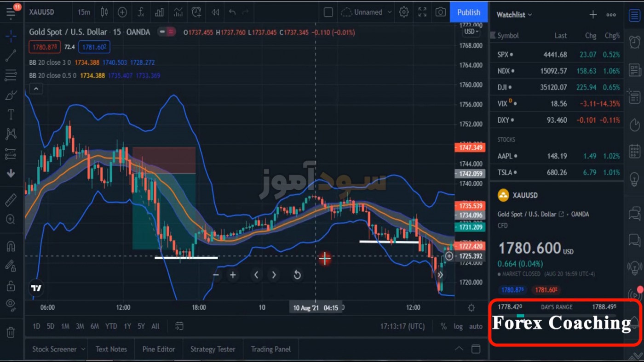Toggle auto scale on price axis
The image size is (644, 362).
point(476,326)
